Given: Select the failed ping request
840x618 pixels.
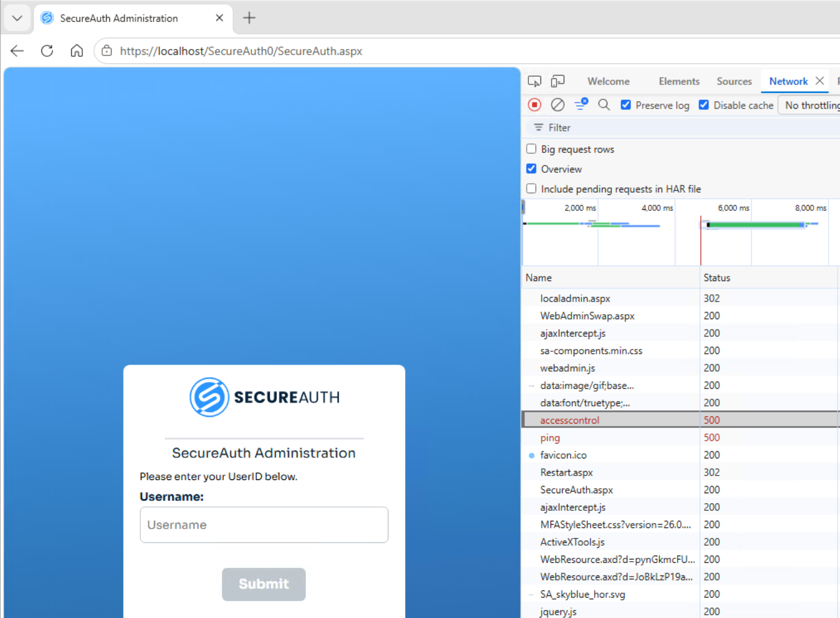Looking at the screenshot, I should (550, 437).
